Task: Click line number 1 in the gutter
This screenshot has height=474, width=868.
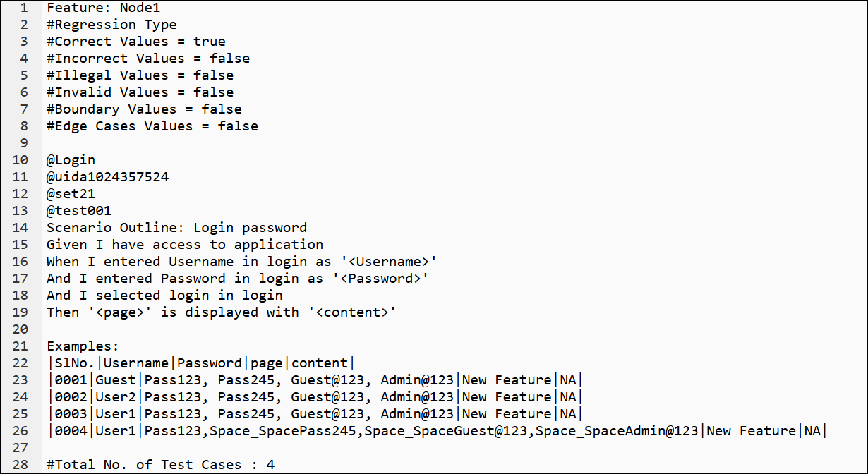Action: pos(24,8)
